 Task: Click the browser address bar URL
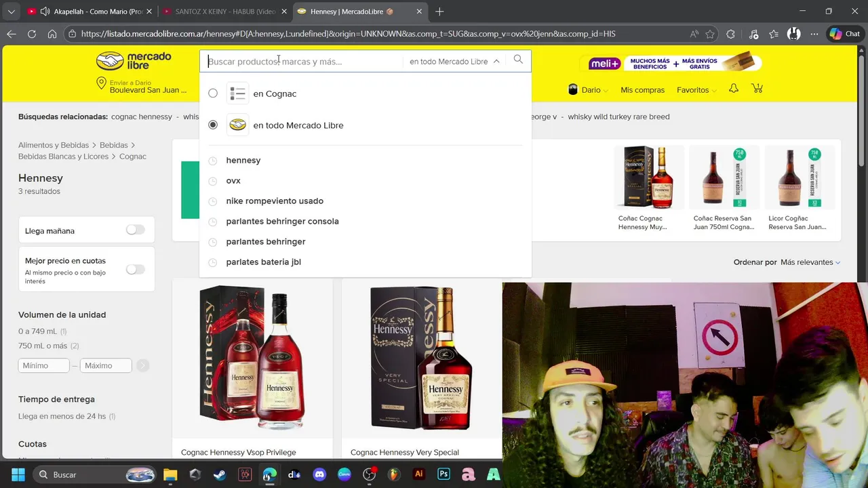pyautogui.click(x=348, y=34)
